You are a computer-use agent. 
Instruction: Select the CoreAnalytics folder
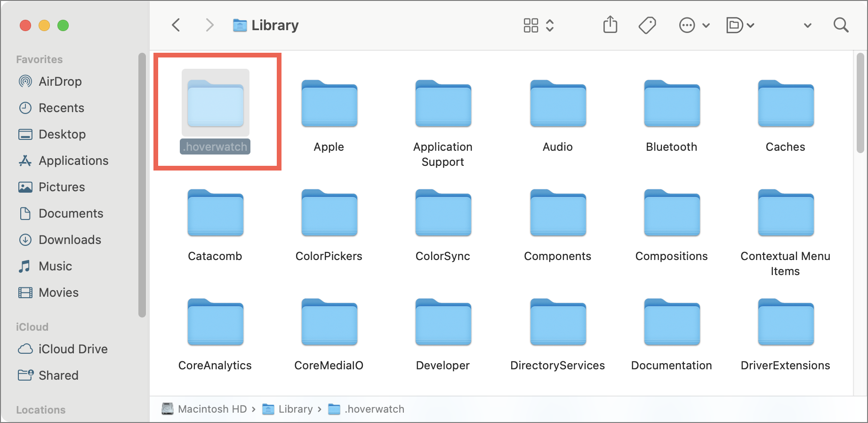point(215,334)
